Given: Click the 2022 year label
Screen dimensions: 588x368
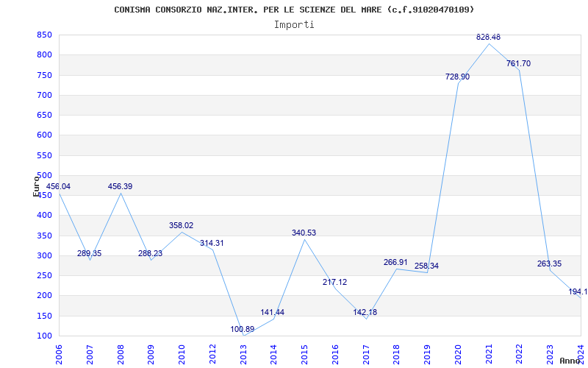Looking at the screenshot, I should 520,355.
